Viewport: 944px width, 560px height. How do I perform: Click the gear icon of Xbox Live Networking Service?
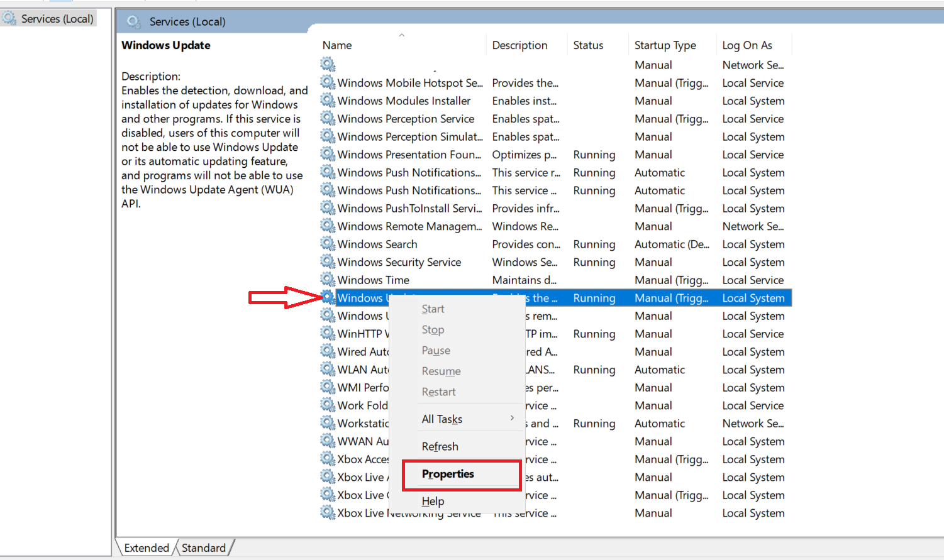[x=328, y=512]
